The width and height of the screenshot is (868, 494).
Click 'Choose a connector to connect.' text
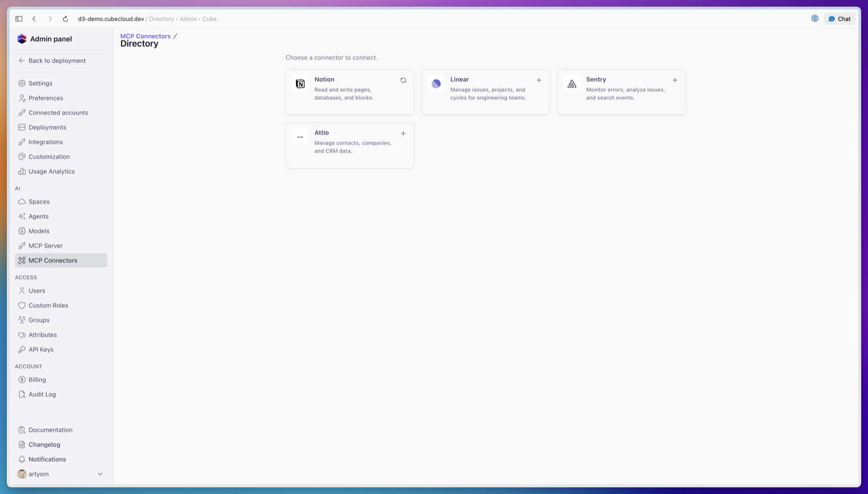click(331, 58)
